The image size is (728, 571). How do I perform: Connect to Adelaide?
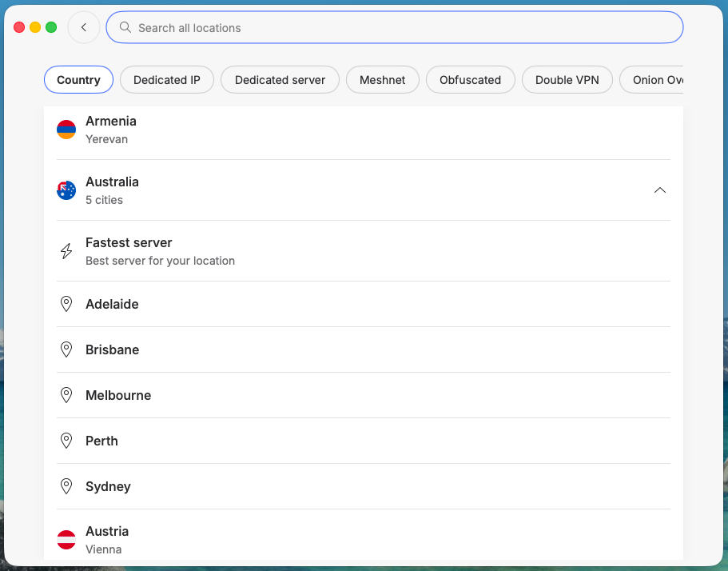364,305
